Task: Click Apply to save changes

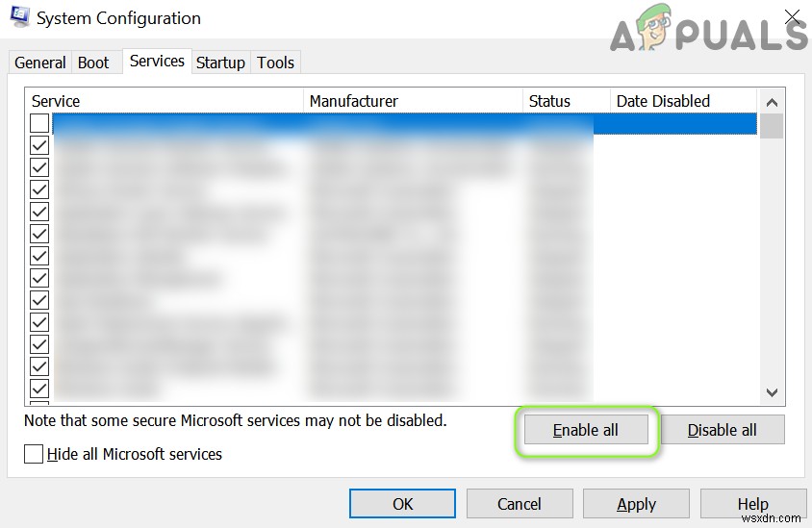Action: coord(637,504)
